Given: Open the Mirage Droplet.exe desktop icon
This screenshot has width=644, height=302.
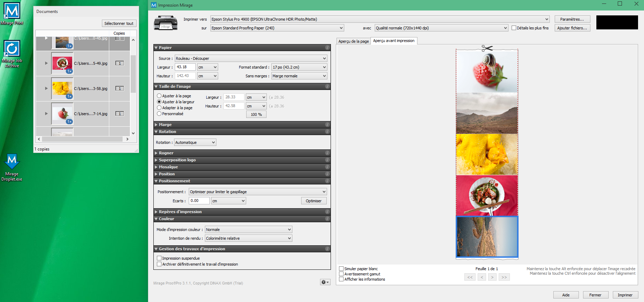Looking at the screenshot, I should point(12,168).
